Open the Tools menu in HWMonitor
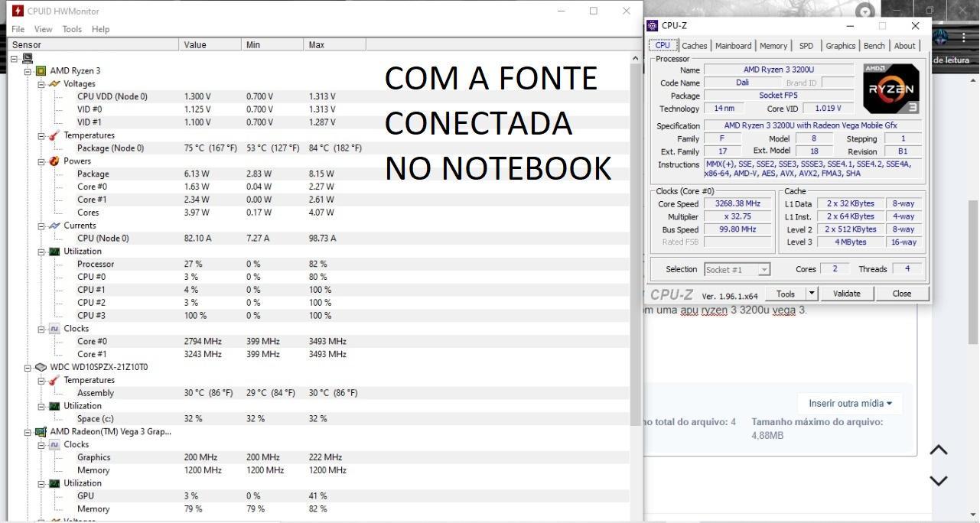 coord(72,29)
